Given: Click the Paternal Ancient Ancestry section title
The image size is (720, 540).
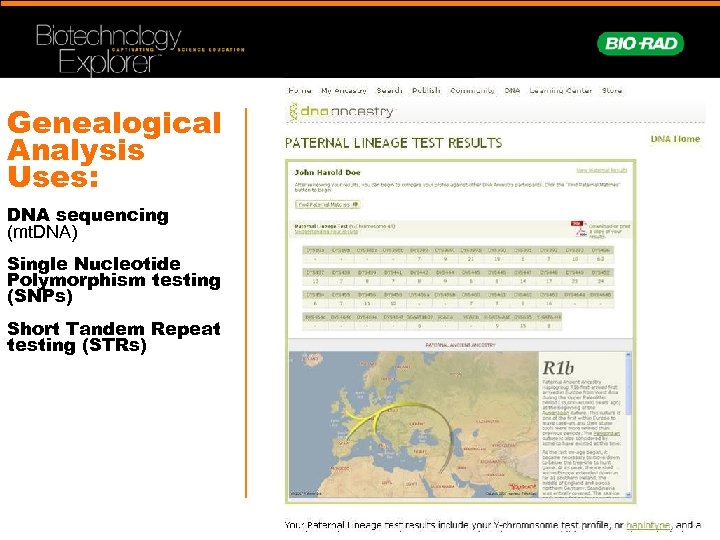Looking at the screenshot, I should 461,345.
